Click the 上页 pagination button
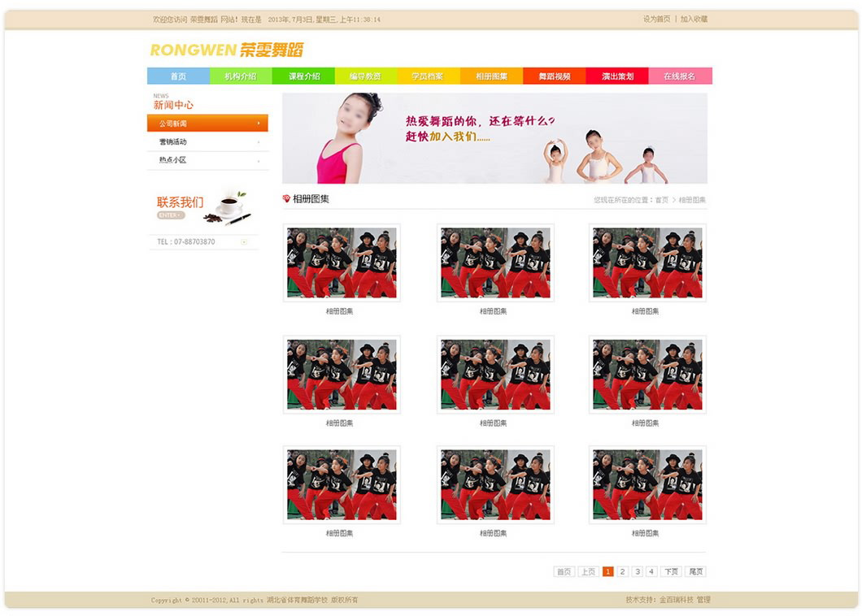The image size is (862, 616). (x=588, y=571)
